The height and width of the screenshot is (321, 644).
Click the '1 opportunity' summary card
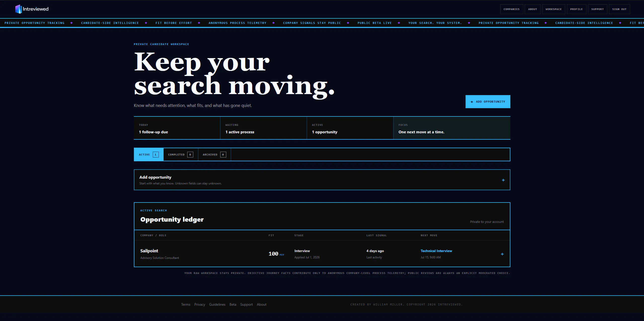(350, 128)
